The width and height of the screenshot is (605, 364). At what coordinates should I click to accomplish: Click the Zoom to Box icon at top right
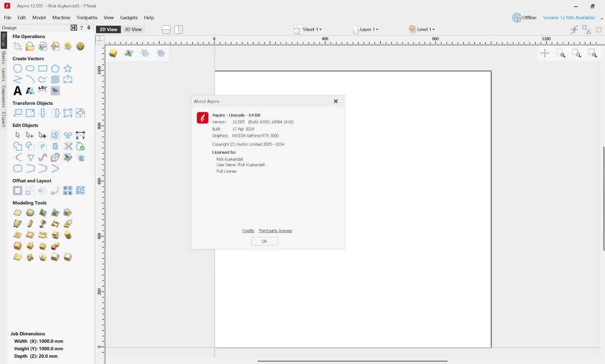coord(561,54)
